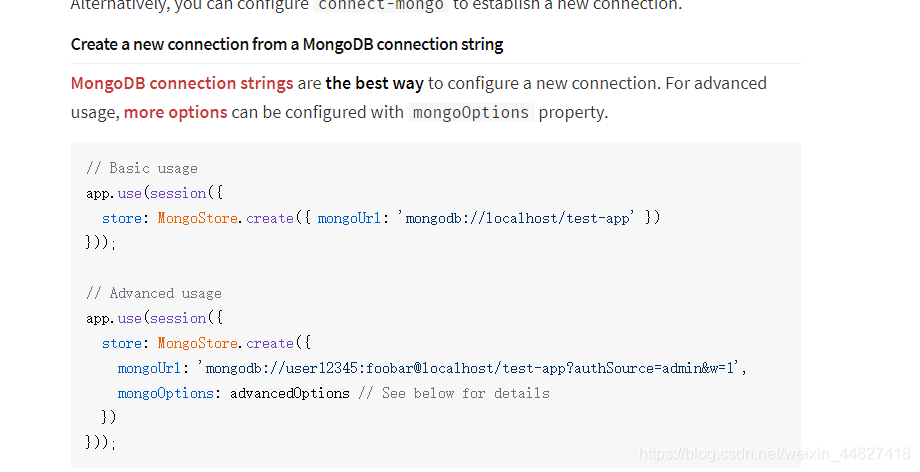Click the '// See below for details' comment
The width and height of the screenshot is (920, 472).
(453, 393)
